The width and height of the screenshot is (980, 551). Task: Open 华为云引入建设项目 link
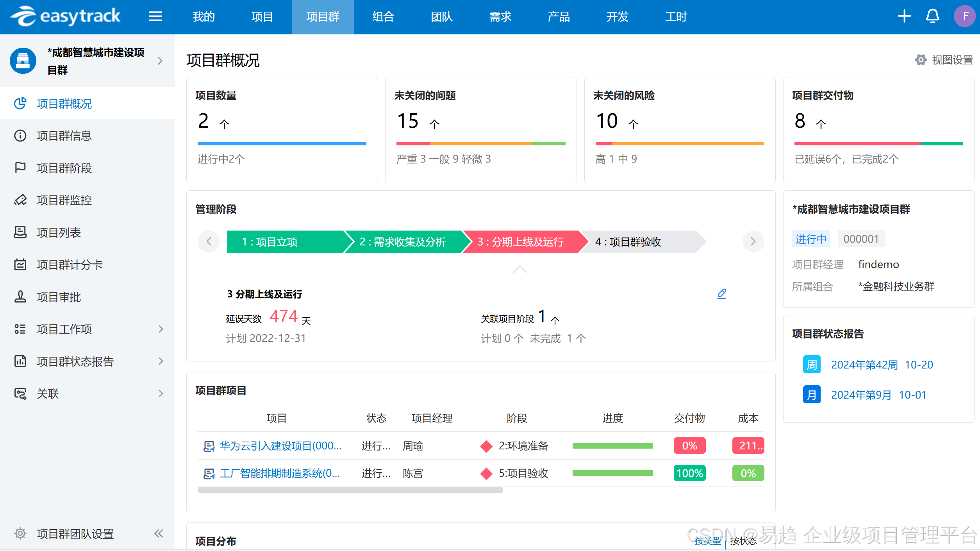coord(280,446)
